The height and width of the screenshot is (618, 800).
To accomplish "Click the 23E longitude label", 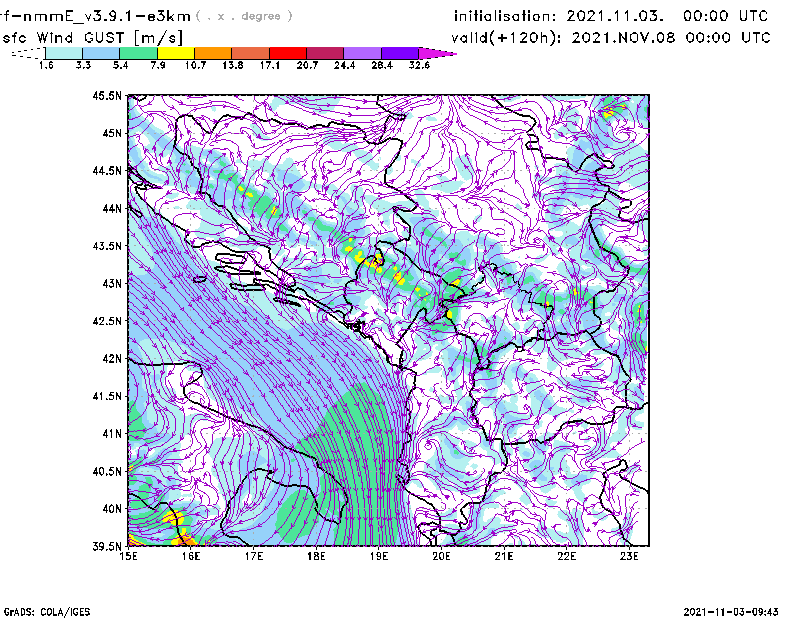I will [x=629, y=556].
